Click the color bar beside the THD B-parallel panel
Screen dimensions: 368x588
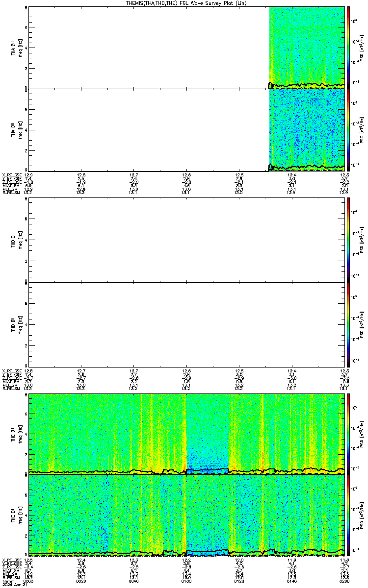[x=348, y=324]
